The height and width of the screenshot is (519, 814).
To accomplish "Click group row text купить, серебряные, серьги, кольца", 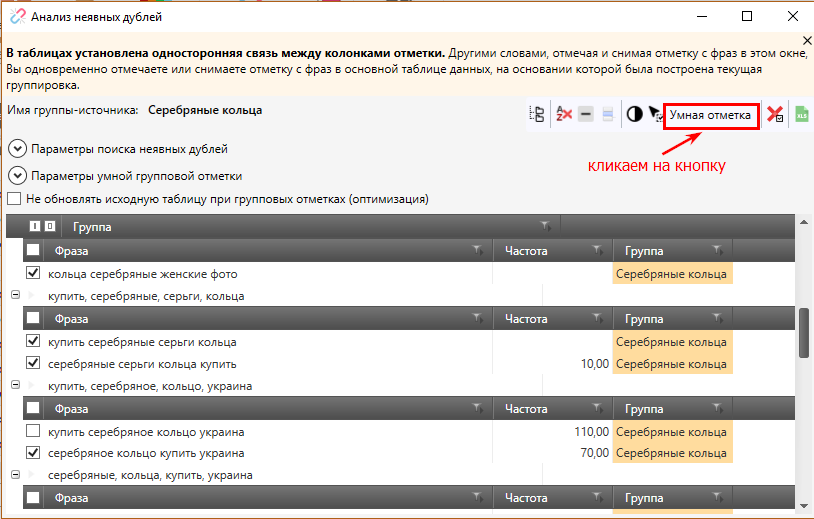I will click(146, 296).
